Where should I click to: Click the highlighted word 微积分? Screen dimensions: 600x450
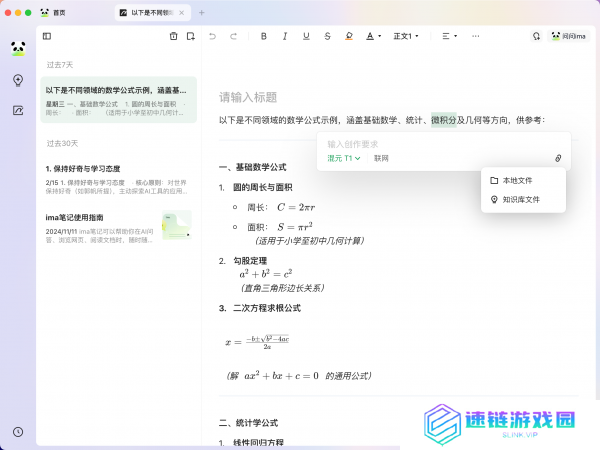(444, 120)
